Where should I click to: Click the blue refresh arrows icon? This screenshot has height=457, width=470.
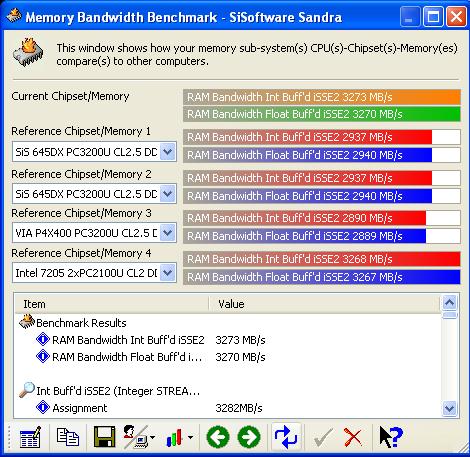click(x=286, y=437)
